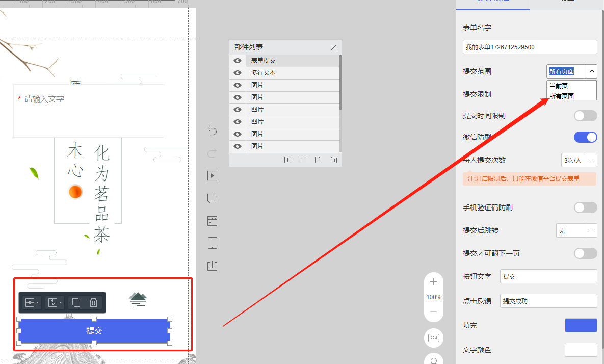Open the 提交后跳转 dropdown

pos(576,231)
